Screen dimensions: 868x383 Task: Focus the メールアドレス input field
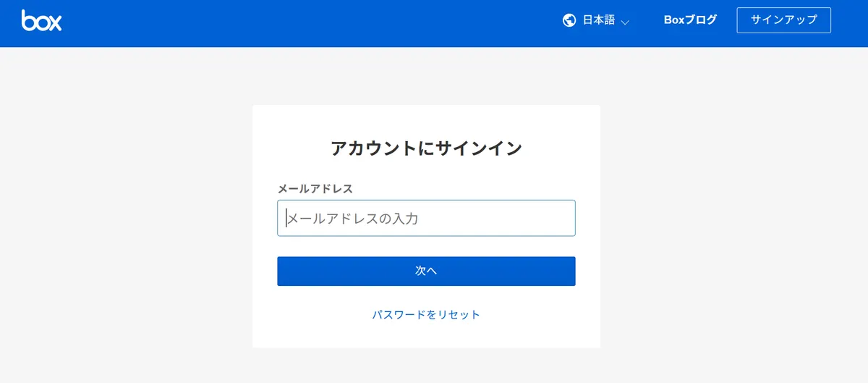[426, 218]
